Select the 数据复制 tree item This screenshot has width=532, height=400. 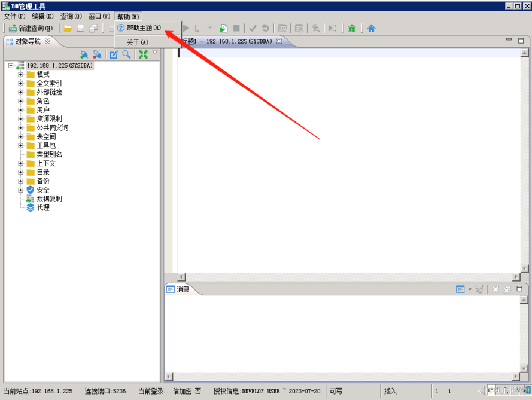pyautogui.click(x=49, y=199)
